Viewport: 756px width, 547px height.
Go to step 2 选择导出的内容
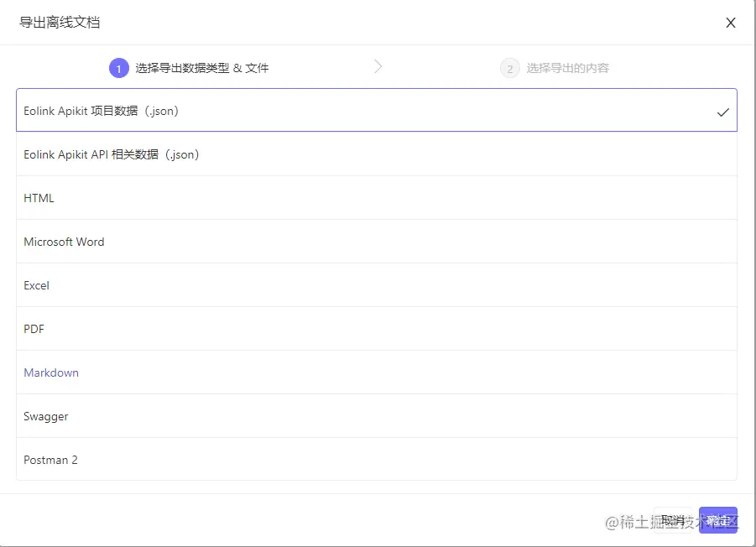(555, 68)
